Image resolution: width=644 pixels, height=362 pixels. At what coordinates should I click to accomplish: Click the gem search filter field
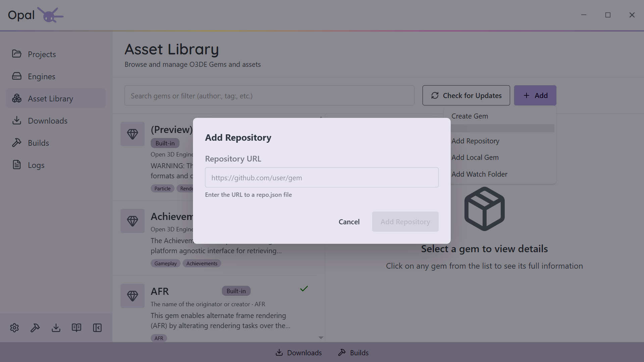269,95
